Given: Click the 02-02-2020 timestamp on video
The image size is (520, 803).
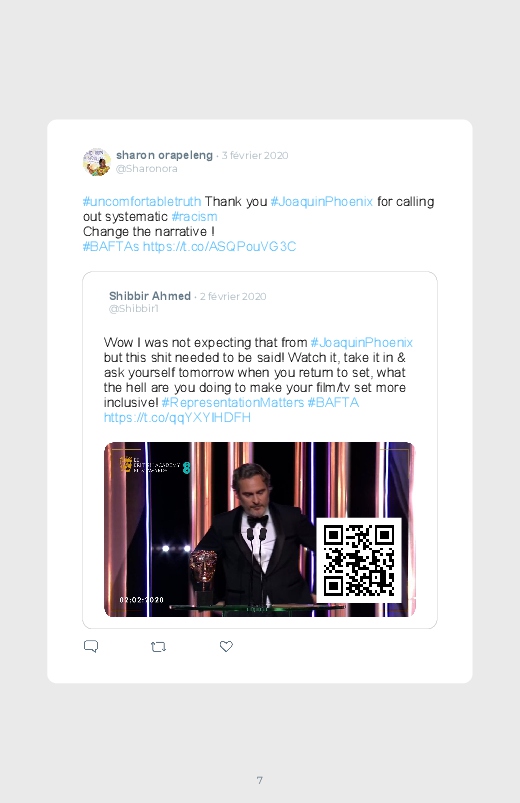Looking at the screenshot, I should [141, 600].
